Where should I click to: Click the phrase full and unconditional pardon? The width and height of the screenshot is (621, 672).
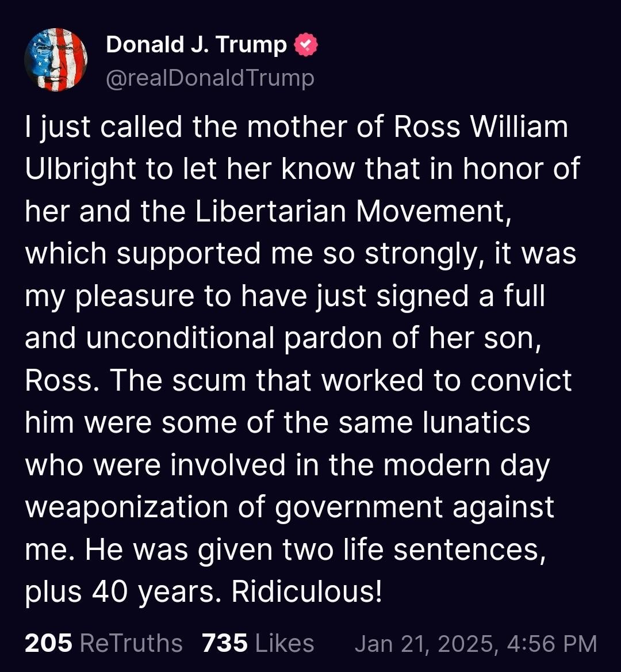[x=285, y=316]
